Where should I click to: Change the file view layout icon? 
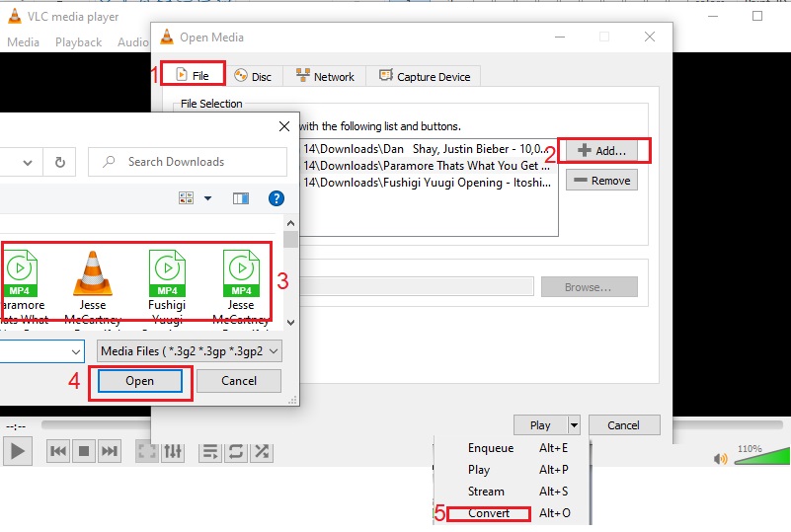187,198
